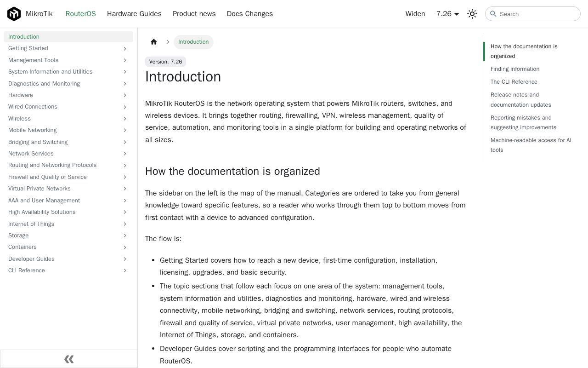Expand the Management Tools chevron
Screen dimensions: 588x368
coord(125,60)
